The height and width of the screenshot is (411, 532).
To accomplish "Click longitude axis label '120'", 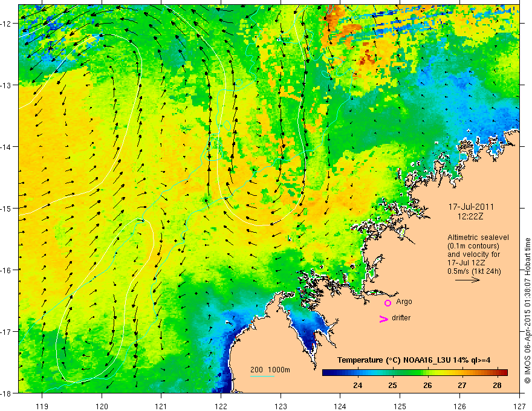I will pyautogui.click(x=102, y=406).
